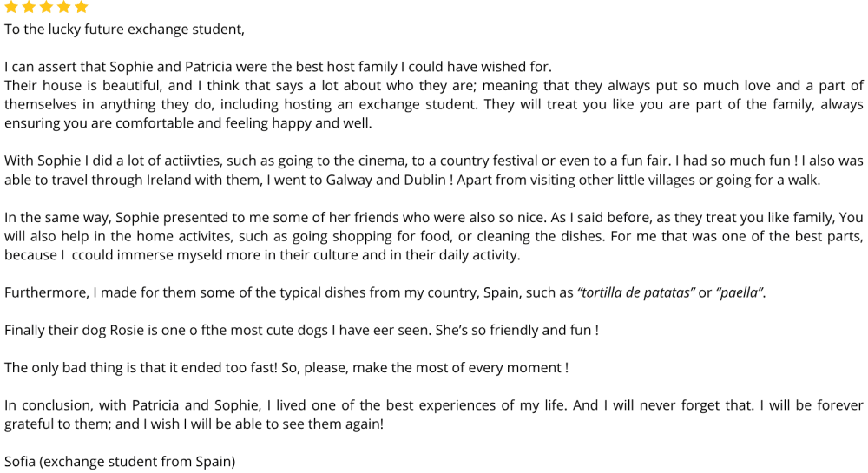Screen dimensions: 868x473
Task: Click the phrase 'best host family'
Action: (346, 67)
